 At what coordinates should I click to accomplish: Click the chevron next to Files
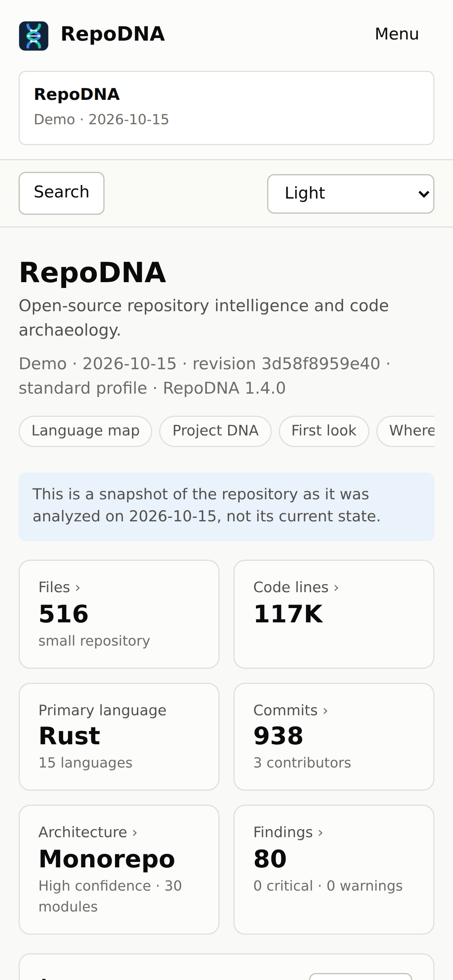(78, 588)
